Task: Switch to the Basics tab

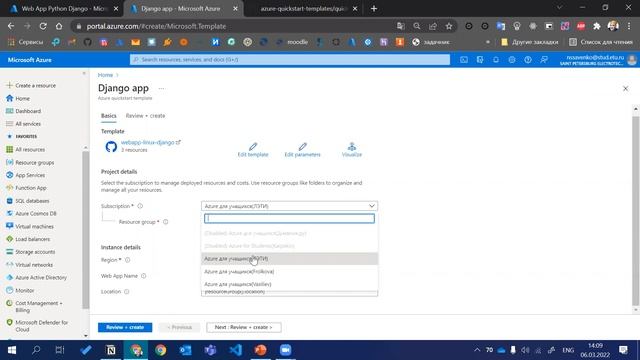Action: click(109, 116)
